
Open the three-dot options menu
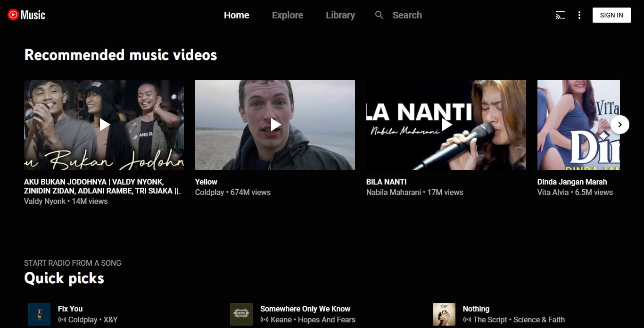click(x=579, y=15)
